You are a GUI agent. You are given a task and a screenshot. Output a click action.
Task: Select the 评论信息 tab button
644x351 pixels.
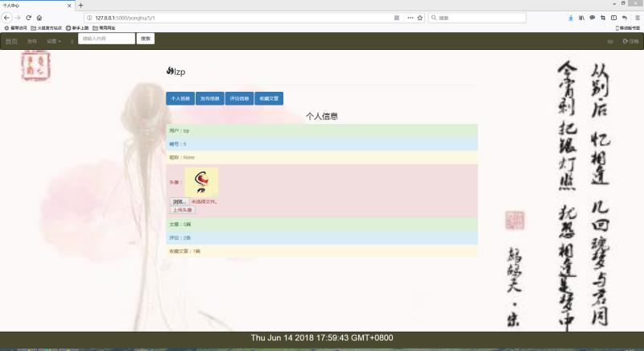click(x=239, y=98)
